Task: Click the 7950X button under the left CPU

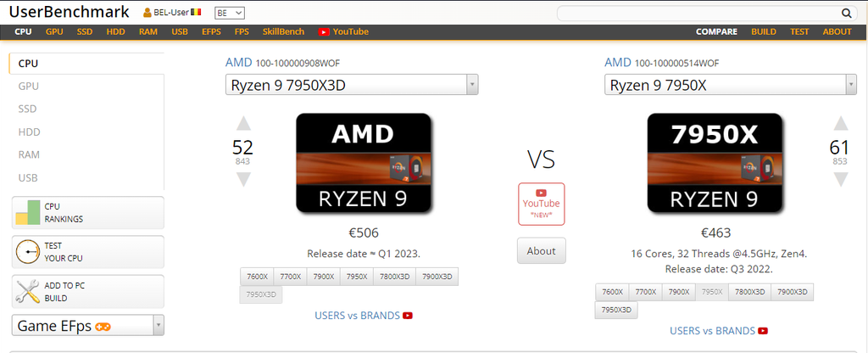Action: coord(357,277)
